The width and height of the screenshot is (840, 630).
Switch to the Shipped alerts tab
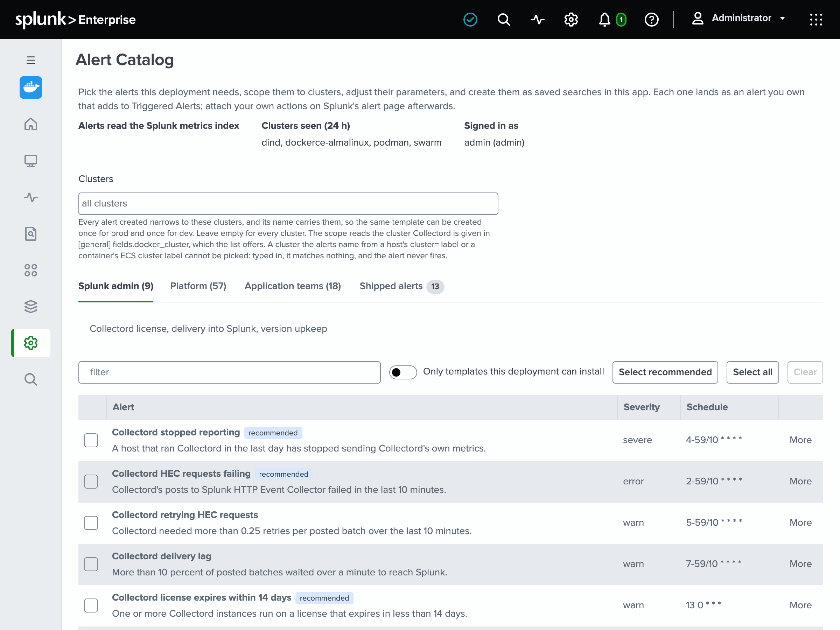401,286
